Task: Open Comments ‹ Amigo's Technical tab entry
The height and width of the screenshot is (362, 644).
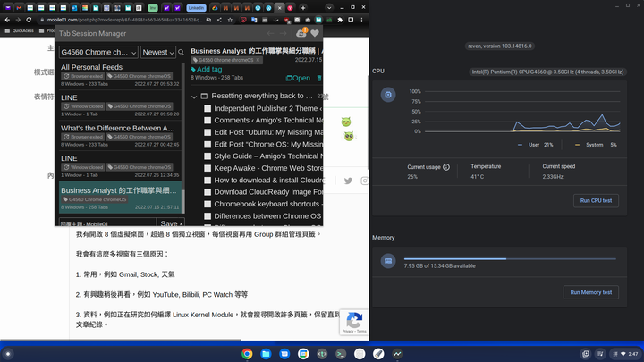Action: [264, 121]
